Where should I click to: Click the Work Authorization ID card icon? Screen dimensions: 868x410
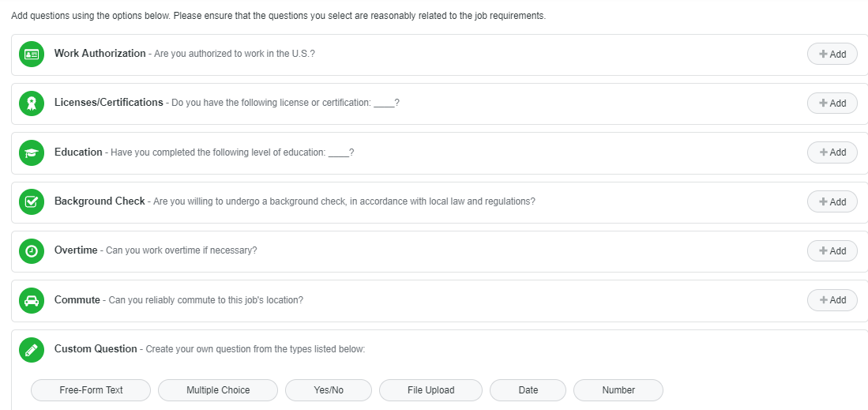click(x=32, y=55)
